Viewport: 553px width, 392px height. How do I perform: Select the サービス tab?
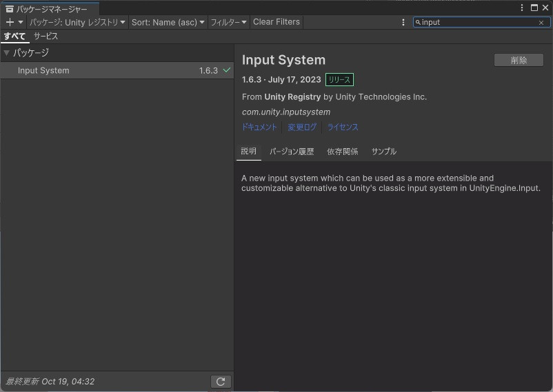pos(46,36)
